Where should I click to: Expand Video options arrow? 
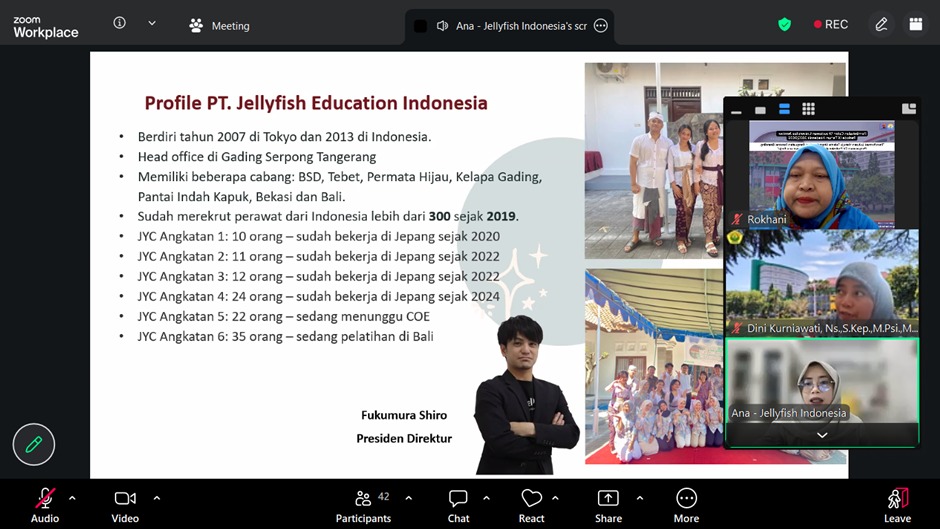point(157,497)
